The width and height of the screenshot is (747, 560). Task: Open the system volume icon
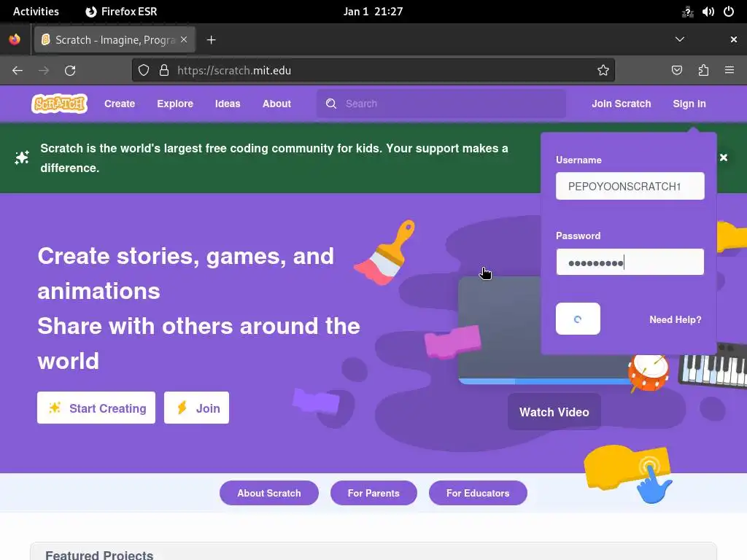point(708,12)
